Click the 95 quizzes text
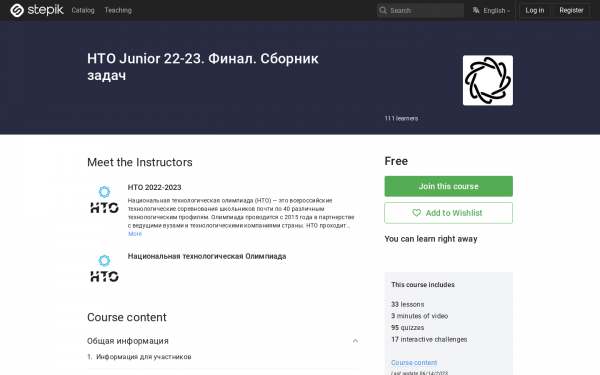This screenshot has height=375, width=600. (408, 328)
